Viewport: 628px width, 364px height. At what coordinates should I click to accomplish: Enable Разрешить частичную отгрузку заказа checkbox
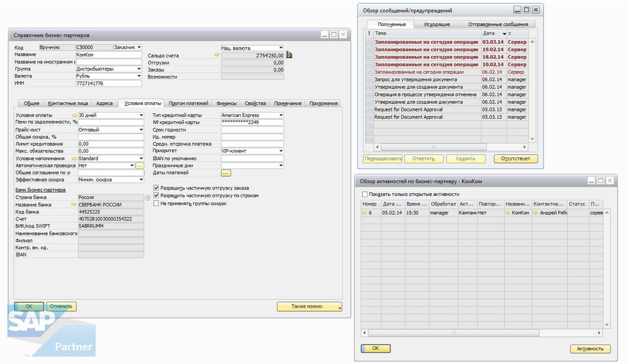(156, 188)
